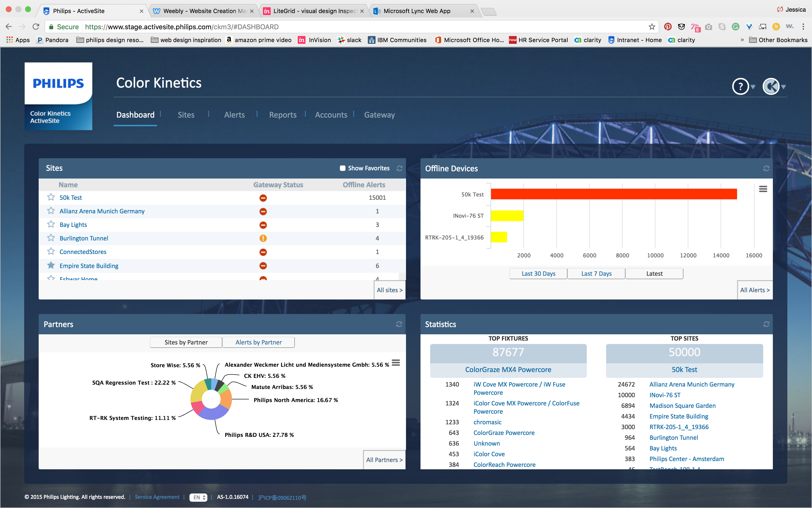Image resolution: width=812 pixels, height=508 pixels.
Task: Bookmark this page with the star icon
Action: (x=652, y=27)
